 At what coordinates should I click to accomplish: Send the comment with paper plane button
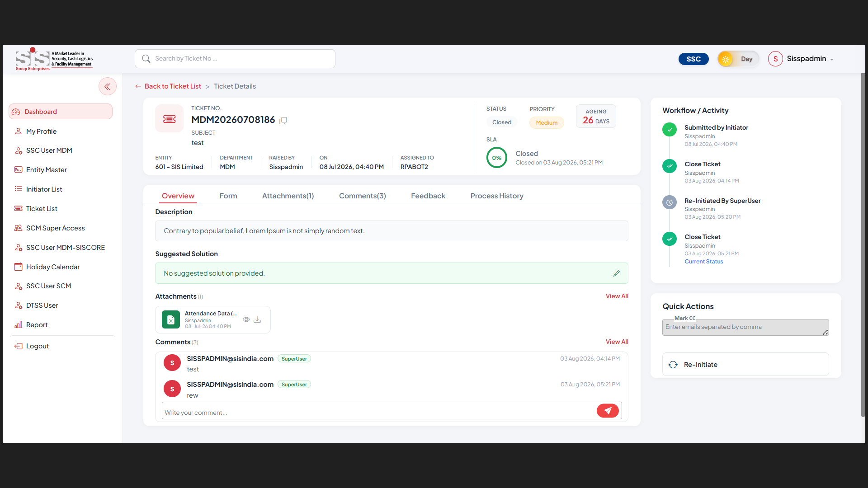point(608,411)
